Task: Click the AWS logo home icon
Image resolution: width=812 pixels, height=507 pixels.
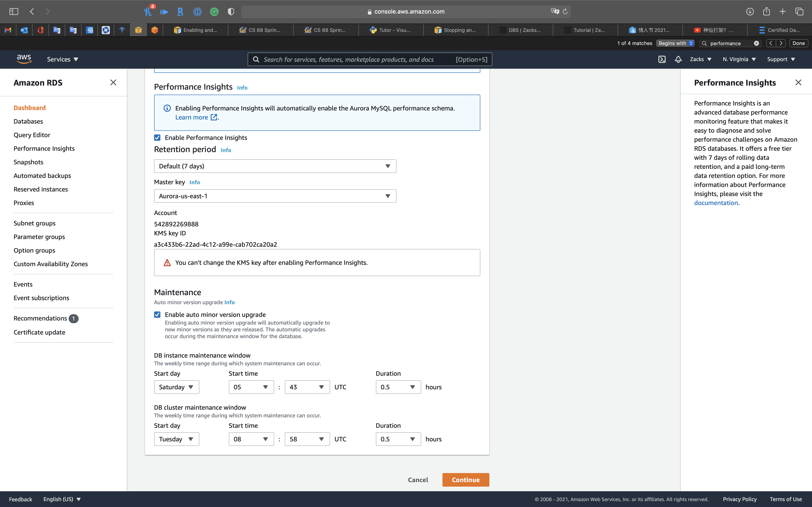Action: (x=24, y=59)
